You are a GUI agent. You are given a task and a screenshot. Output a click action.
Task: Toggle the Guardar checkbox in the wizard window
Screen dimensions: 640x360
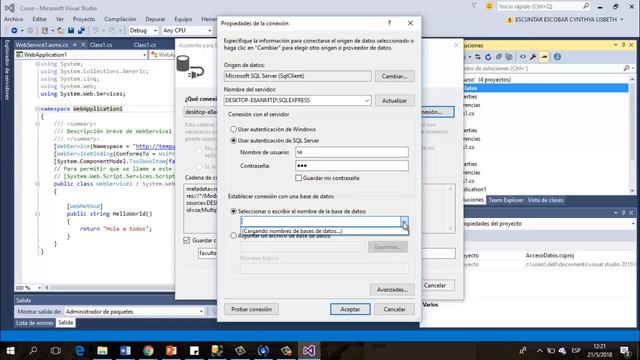pos(187,240)
